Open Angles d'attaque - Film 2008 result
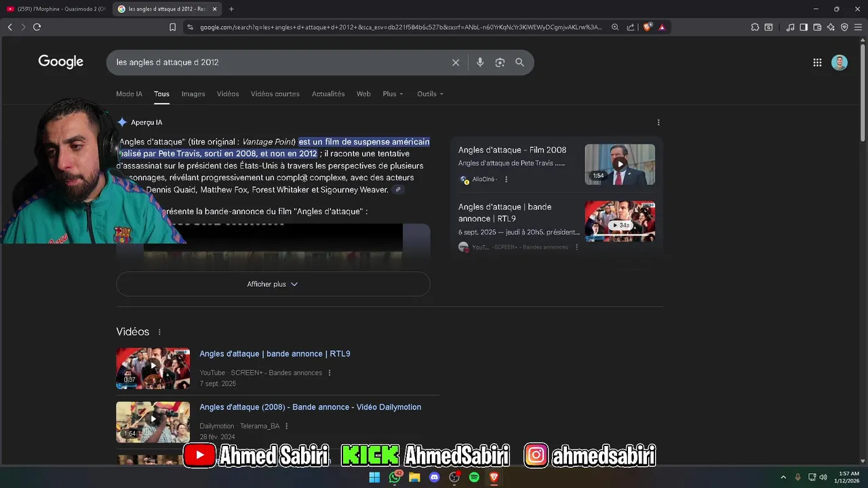The width and height of the screenshot is (868, 488). 512,150
